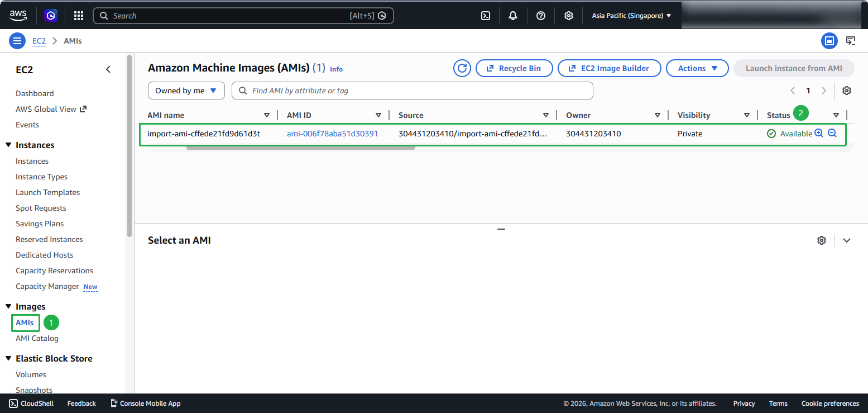
Task: Open AMI ID ami-006f78aba51d30391 link
Action: (333, 134)
